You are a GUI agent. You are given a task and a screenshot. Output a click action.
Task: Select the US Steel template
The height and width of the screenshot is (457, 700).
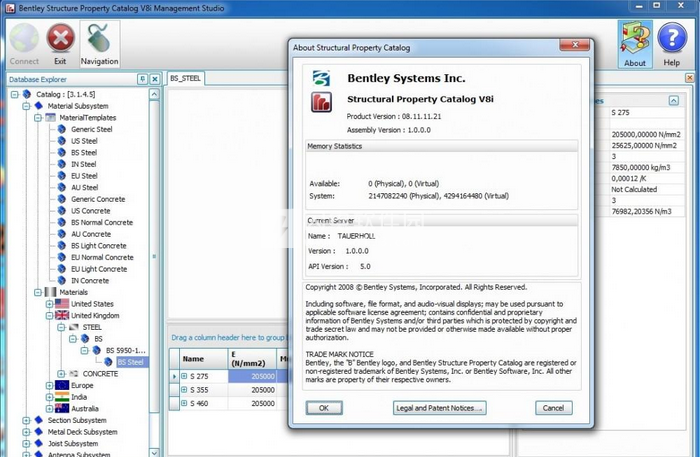(84, 141)
